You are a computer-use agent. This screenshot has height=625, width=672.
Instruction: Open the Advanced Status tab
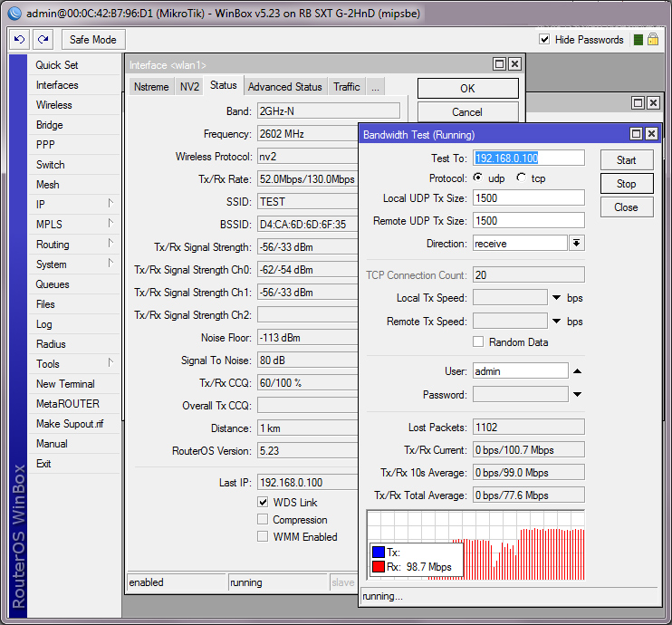coord(285,87)
